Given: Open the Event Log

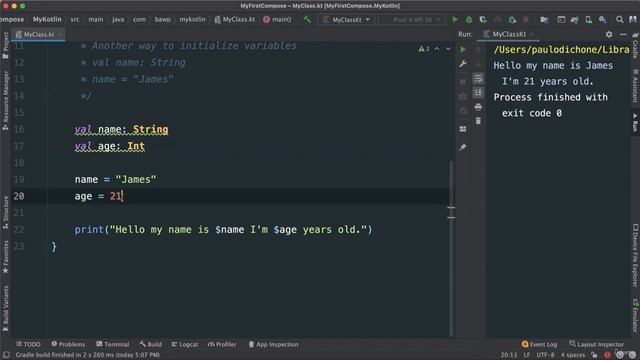Looking at the screenshot, I should coord(539,344).
